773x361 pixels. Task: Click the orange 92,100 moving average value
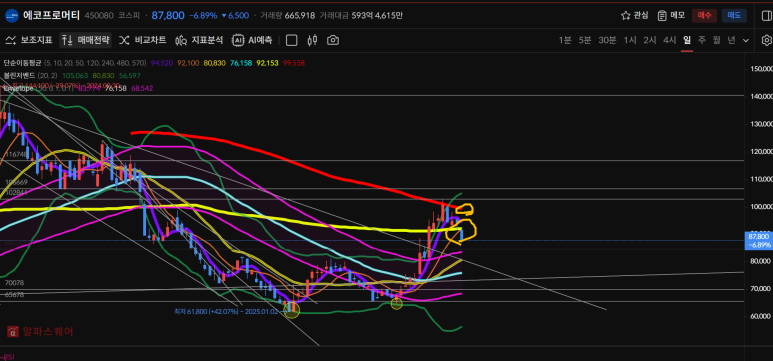pyautogui.click(x=188, y=63)
